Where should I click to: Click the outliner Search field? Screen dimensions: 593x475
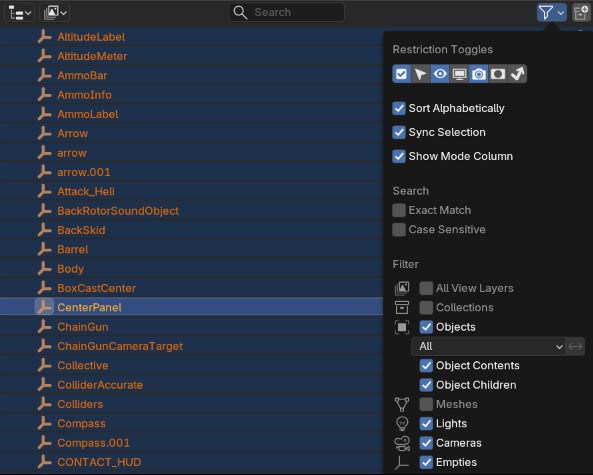(x=287, y=12)
